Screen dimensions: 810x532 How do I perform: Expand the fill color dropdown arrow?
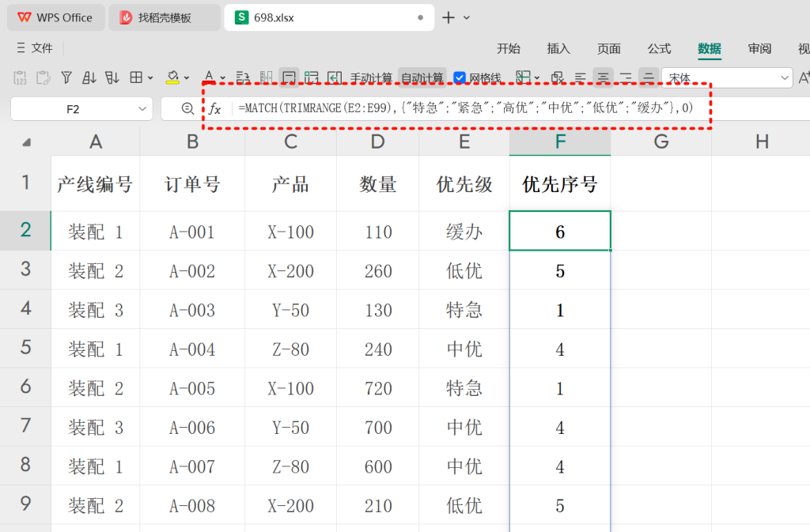(187, 78)
